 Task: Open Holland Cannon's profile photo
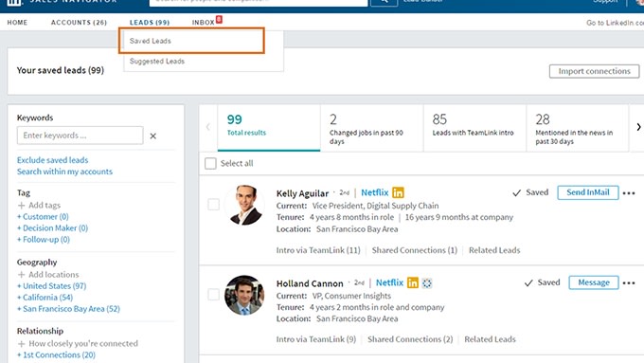(244, 295)
